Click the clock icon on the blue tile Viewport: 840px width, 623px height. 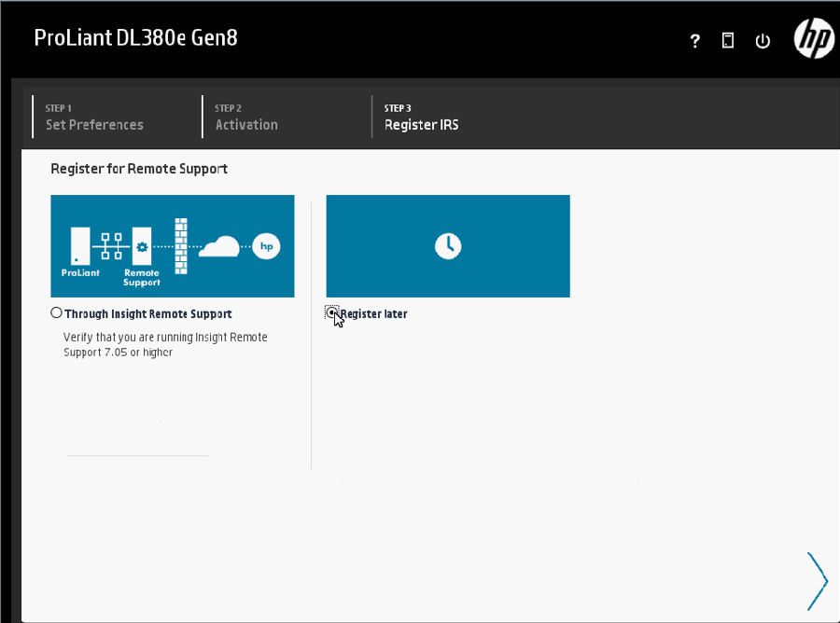click(448, 246)
